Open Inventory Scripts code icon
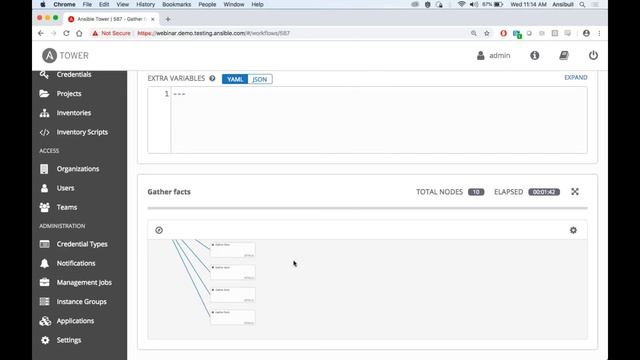640x360 pixels. [44, 132]
